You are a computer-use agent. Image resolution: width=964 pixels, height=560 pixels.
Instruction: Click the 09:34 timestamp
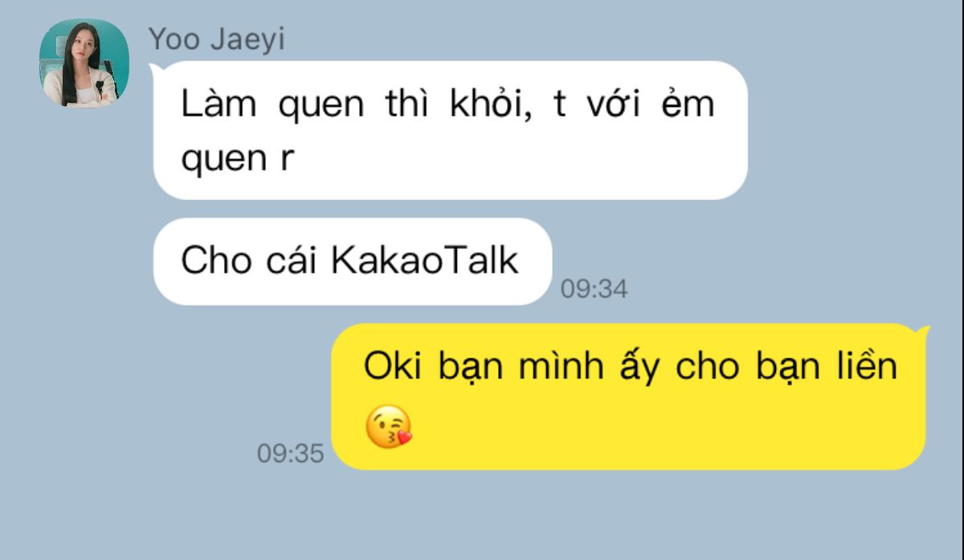(x=594, y=289)
